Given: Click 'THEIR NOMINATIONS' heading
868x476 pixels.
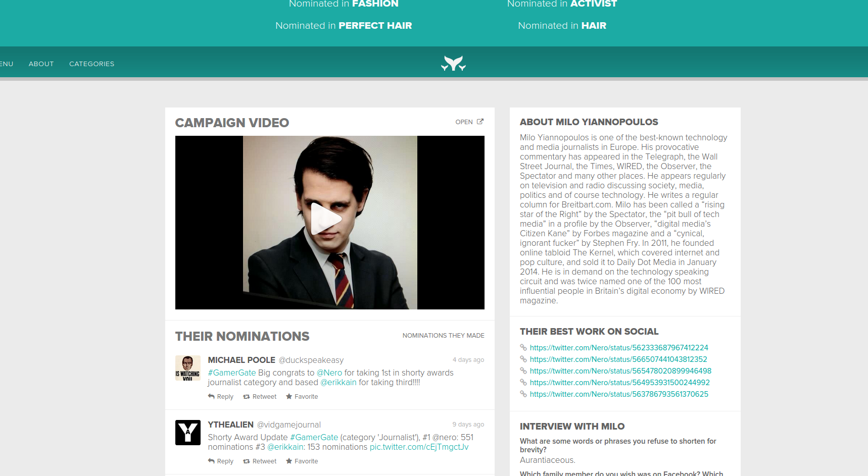Looking at the screenshot, I should click(x=242, y=336).
